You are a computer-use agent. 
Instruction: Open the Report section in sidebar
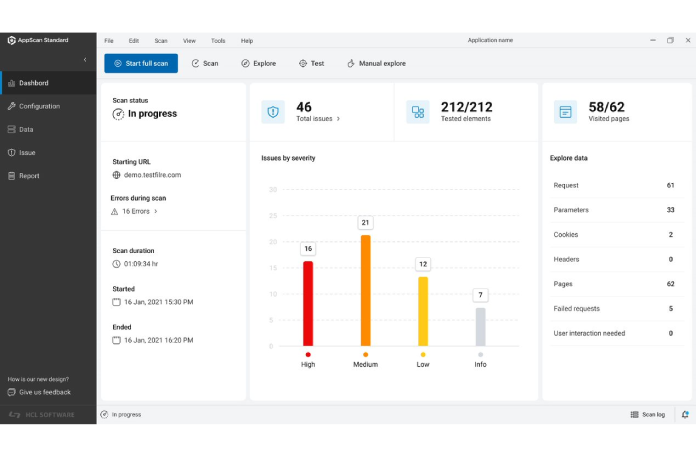click(29, 176)
